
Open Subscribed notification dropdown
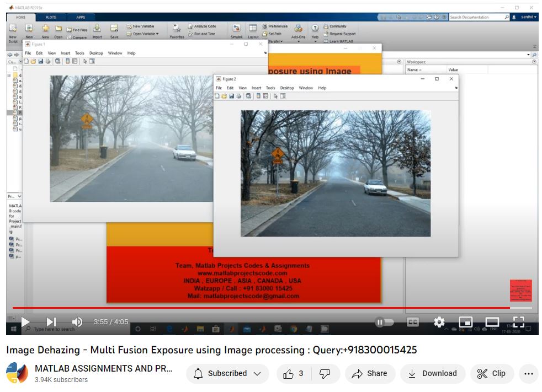[x=227, y=373]
